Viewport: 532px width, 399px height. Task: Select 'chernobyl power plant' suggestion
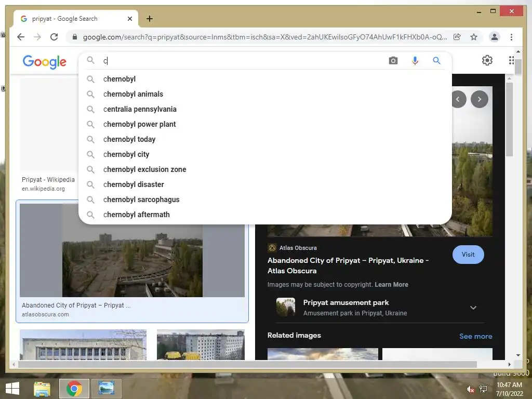tap(265, 124)
